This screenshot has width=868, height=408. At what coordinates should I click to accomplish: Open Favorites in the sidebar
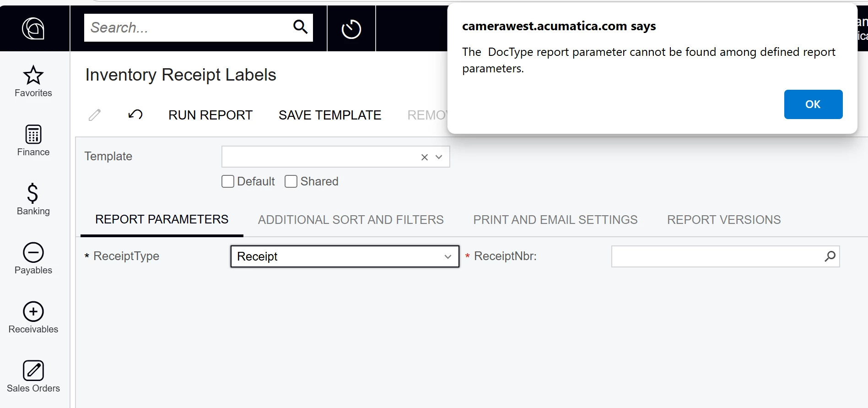click(33, 82)
